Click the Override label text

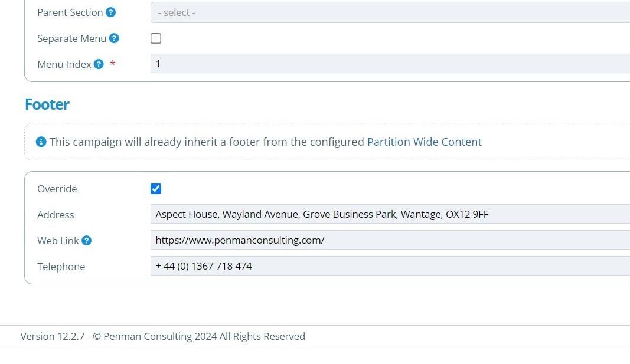[57, 189]
